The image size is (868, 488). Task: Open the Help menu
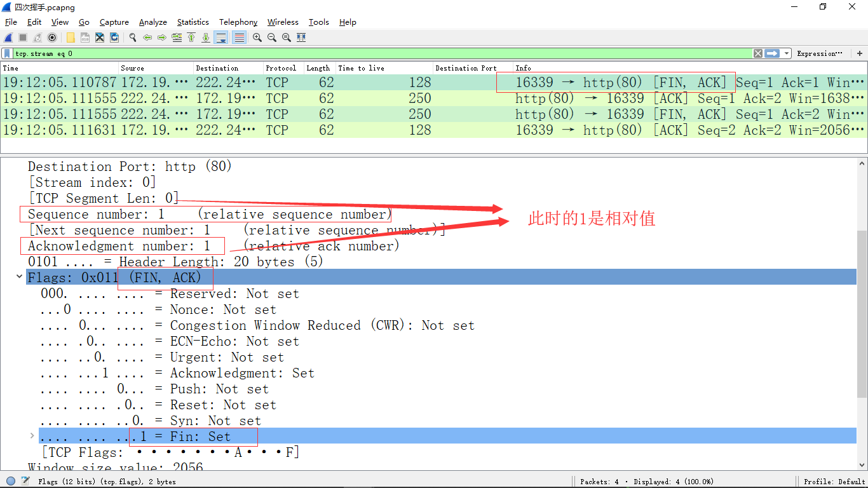348,22
